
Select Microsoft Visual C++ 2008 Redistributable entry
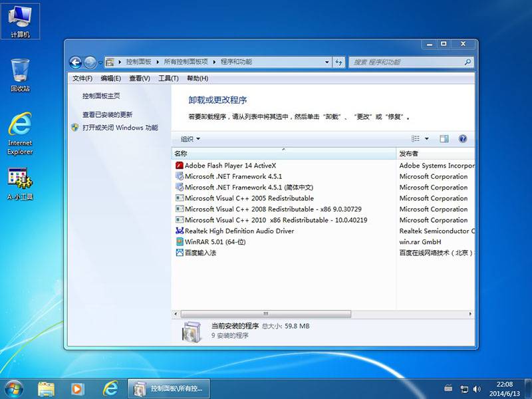tap(273, 209)
